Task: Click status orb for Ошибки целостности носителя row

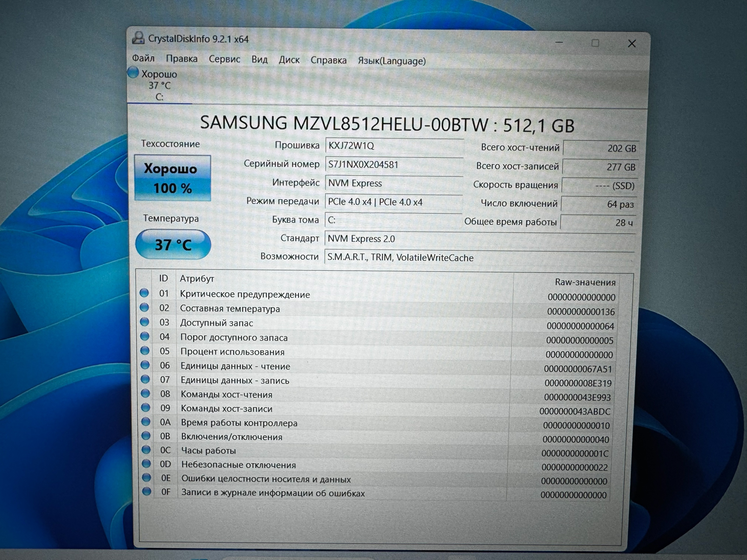Action: pos(146,477)
